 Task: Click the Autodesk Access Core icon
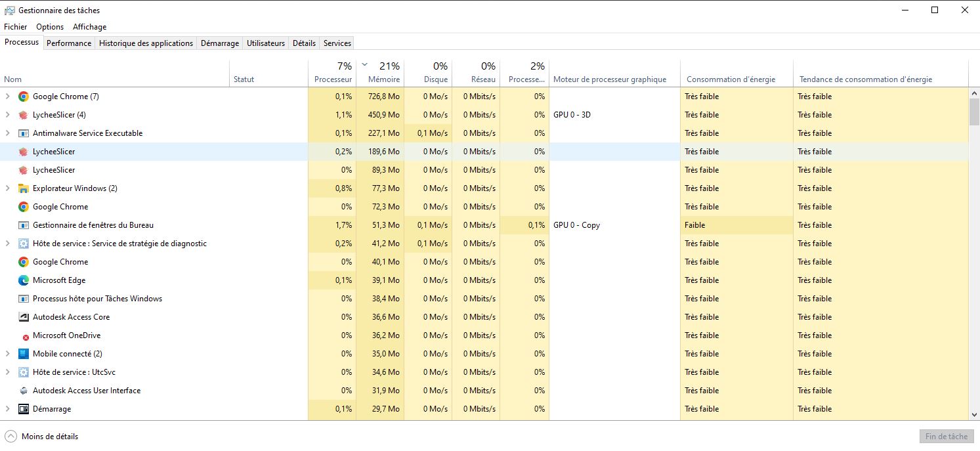tap(23, 317)
